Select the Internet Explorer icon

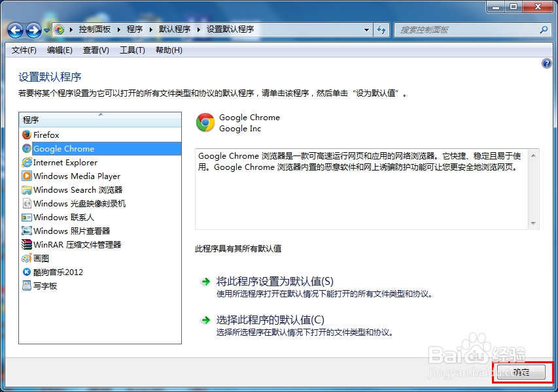click(x=27, y=162)
